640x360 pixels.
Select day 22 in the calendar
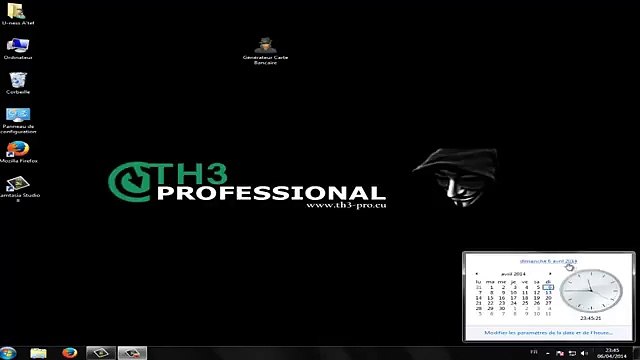click(490, 303)
